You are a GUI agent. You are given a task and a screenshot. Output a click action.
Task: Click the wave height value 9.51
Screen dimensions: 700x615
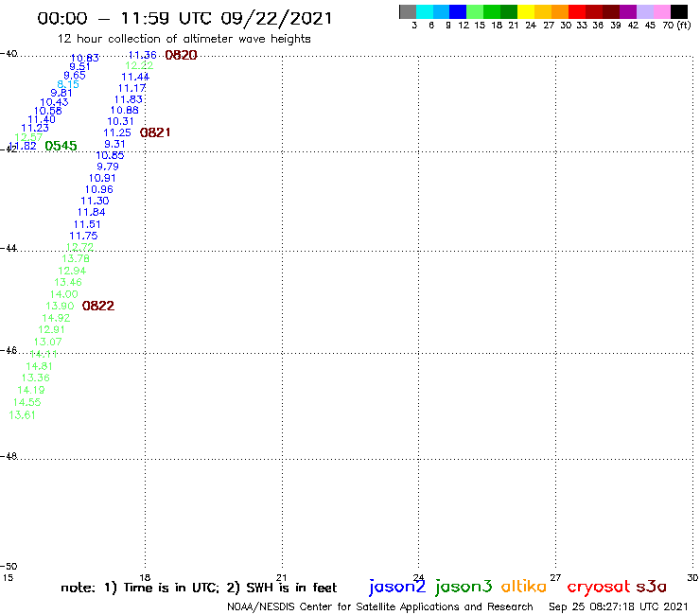click(79, 66)
